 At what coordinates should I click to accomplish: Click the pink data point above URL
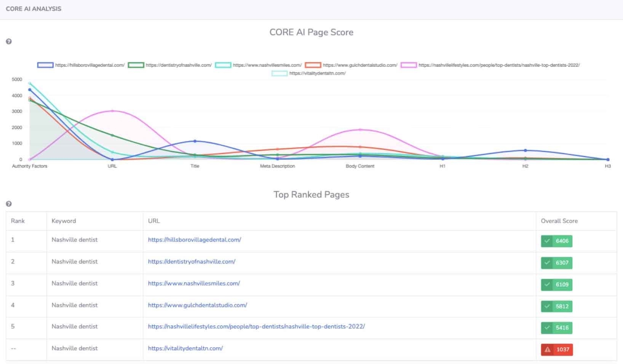pos(112,111)
